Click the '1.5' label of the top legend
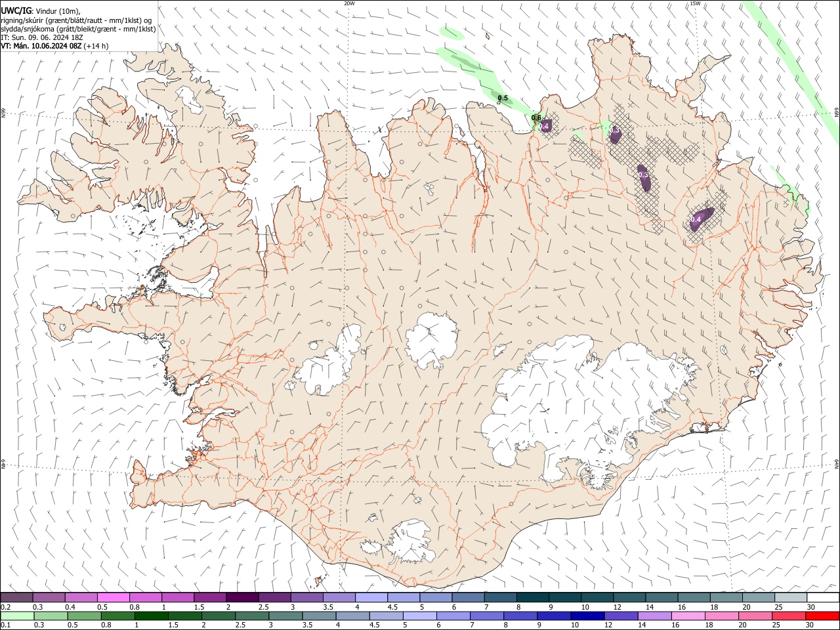The width and height of the screenshot is (840, 630). point(198,607)
